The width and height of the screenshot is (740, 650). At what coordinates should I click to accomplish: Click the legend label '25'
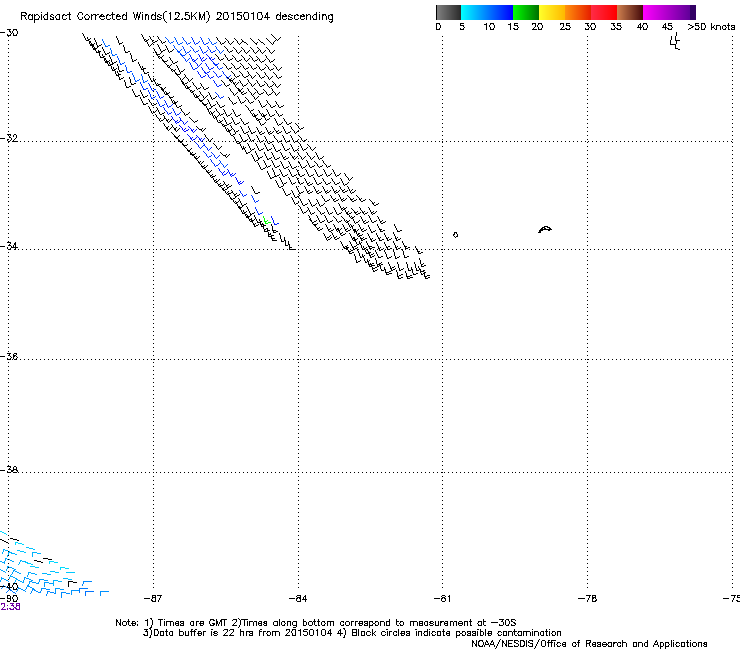pyautogui.click(x=565, y=27)
